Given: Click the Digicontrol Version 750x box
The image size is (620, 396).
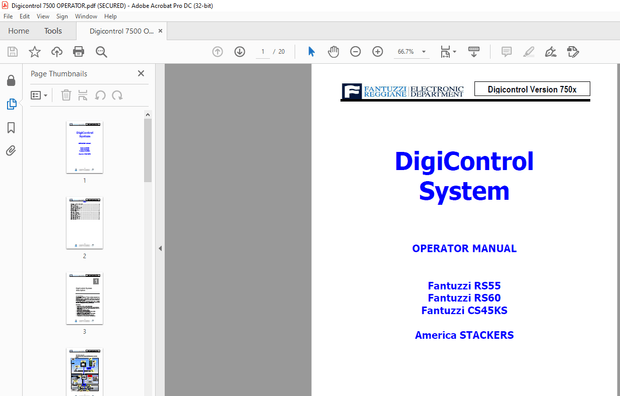Looking at the screenshot, I should (x=532, y=89).
